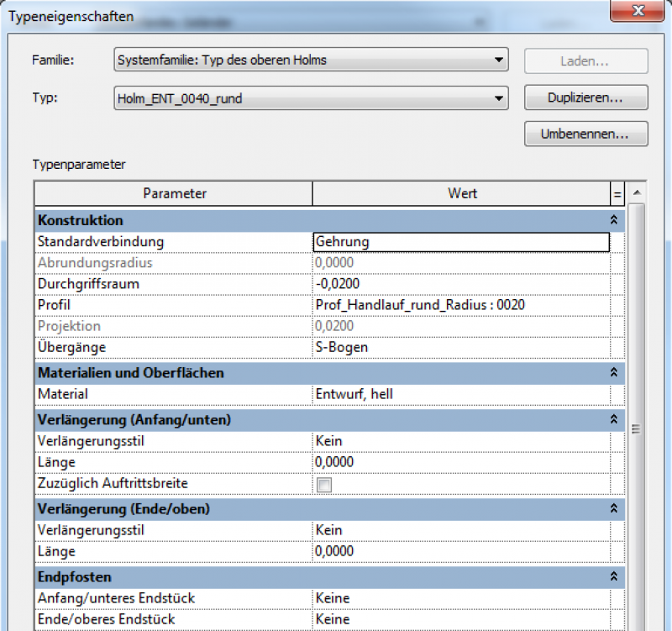Collapse Materialien und Oberflächen section
This screenshot has height=631, width=672.
[x=614, y=372]
